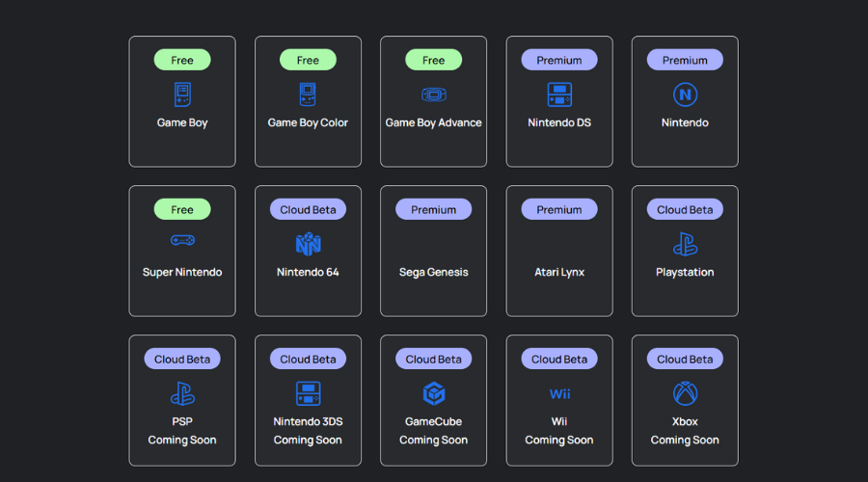Select the Super Nintendo label
The image size is (868, 482).
(182, 272)
